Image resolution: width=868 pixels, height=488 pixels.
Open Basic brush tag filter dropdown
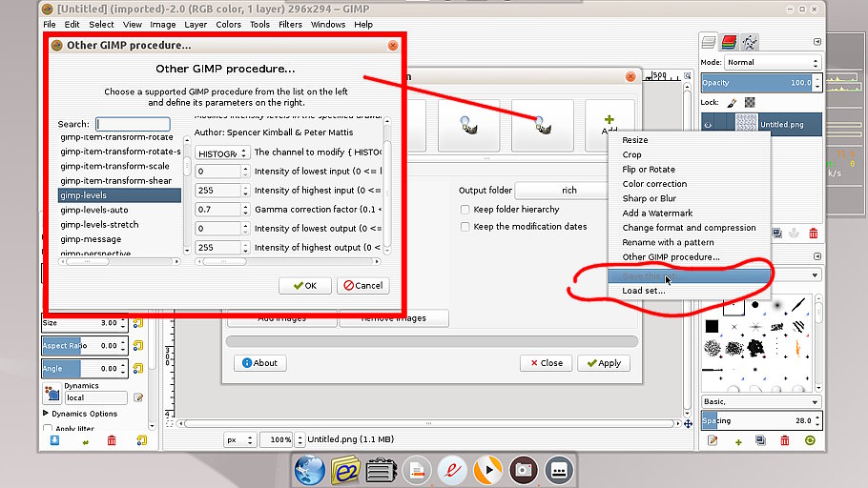click(x=761, y=401)
